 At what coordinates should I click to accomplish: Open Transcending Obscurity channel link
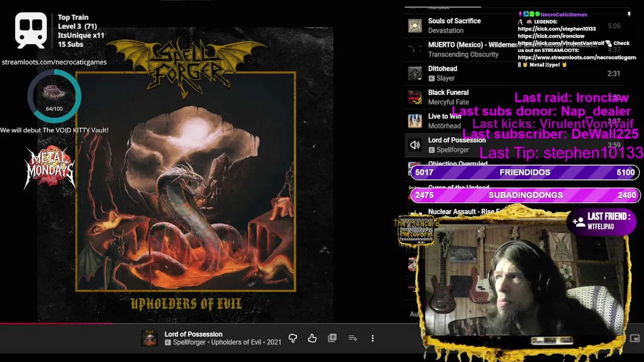pyautogui.click(x=463, y=54)
